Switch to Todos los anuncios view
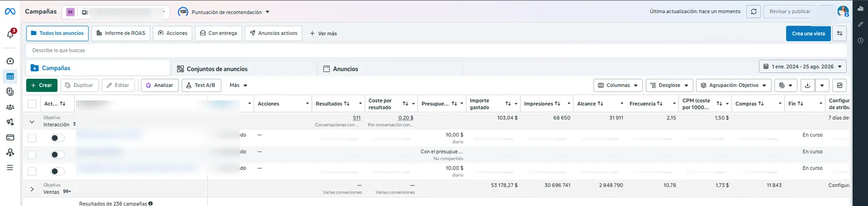The image size is (868, 206). tap(57, 33)
